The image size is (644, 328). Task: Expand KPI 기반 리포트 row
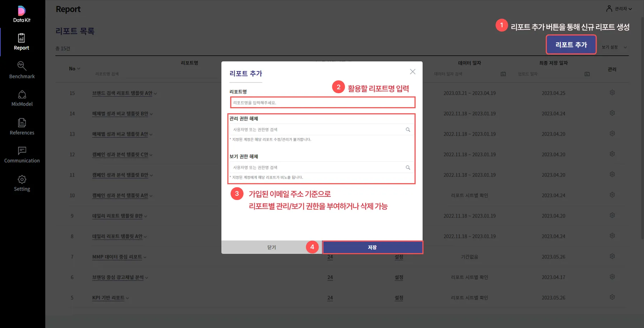[128, 298]
